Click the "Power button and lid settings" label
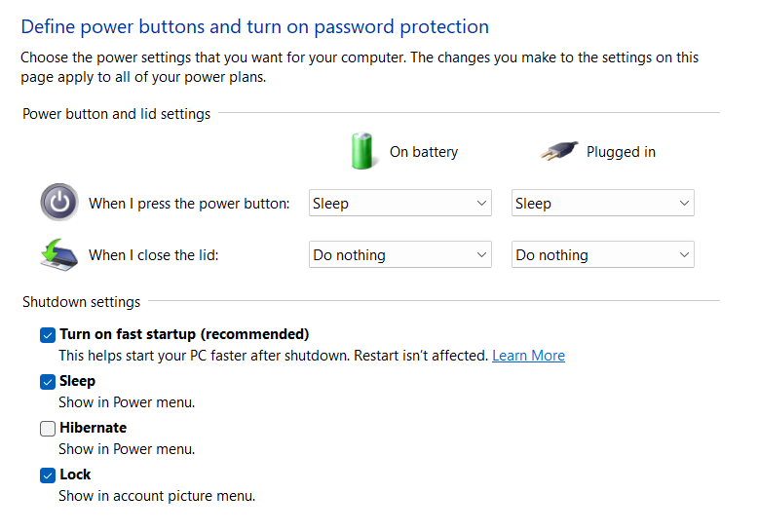The height and width of the screenshot is (532, 759). coord(116,114)
